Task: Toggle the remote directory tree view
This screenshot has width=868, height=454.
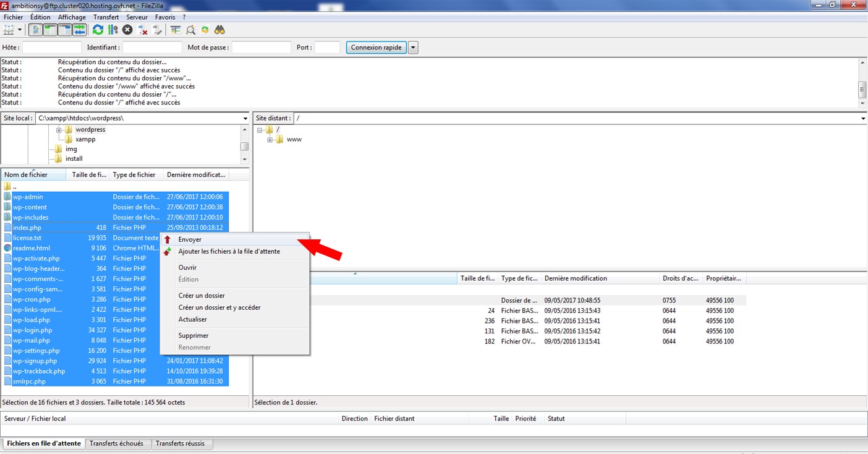Action: pos(64,30)
